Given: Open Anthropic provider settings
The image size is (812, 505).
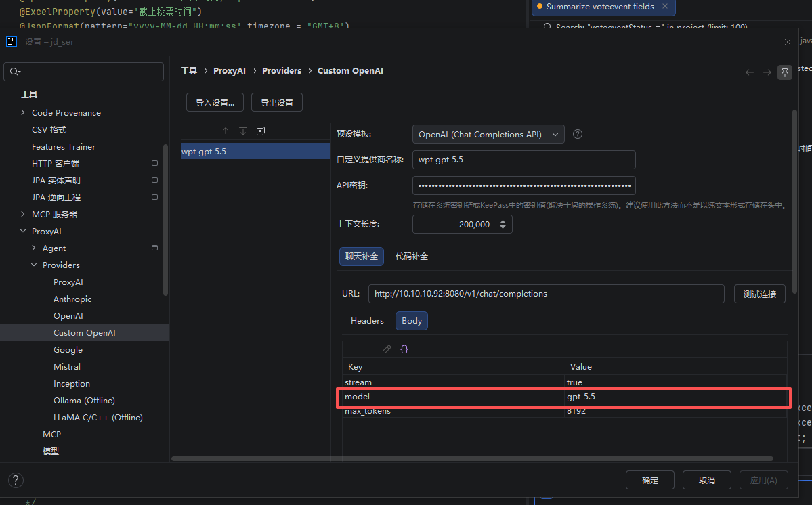Looking at the screenshot, I should click(x=72, y=299).
